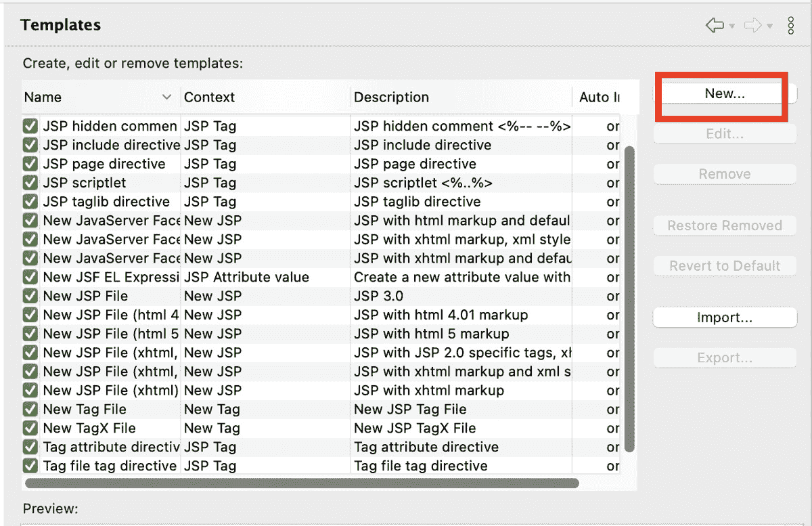Select 'JSP hidden comment <%-- --%>' description
812x526 pixels.
pos(461,126)
